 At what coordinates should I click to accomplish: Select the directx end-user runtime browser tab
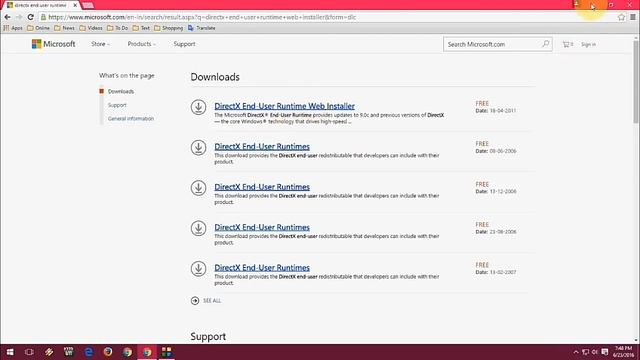40,5
